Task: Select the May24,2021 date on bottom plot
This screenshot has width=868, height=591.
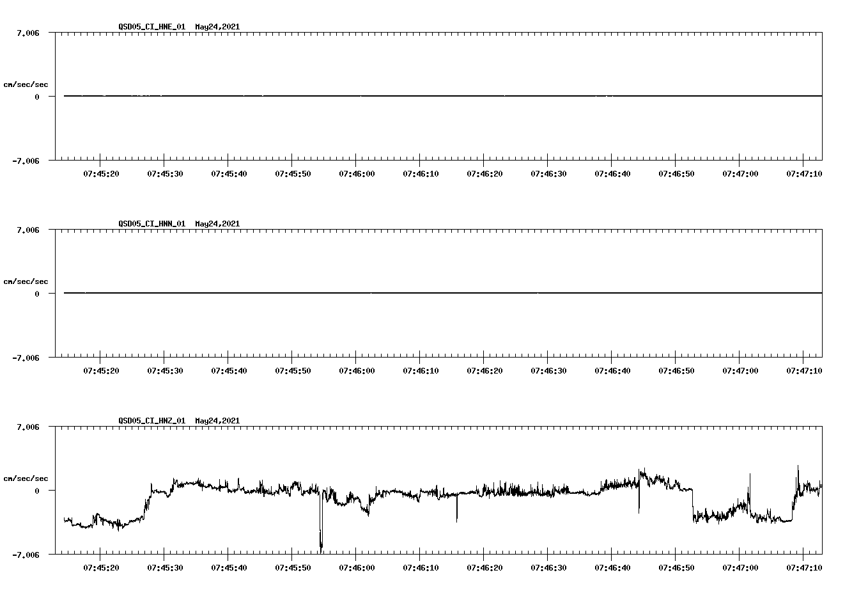Action: pyautogui.click(x=216, y=421)
